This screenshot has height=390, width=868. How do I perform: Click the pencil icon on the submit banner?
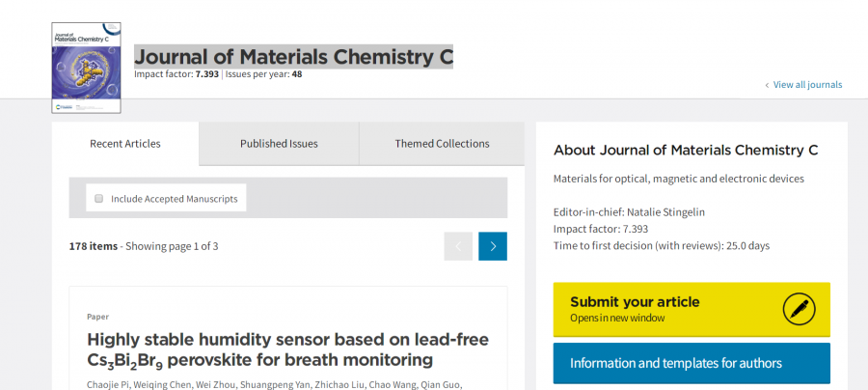point(800,309)
